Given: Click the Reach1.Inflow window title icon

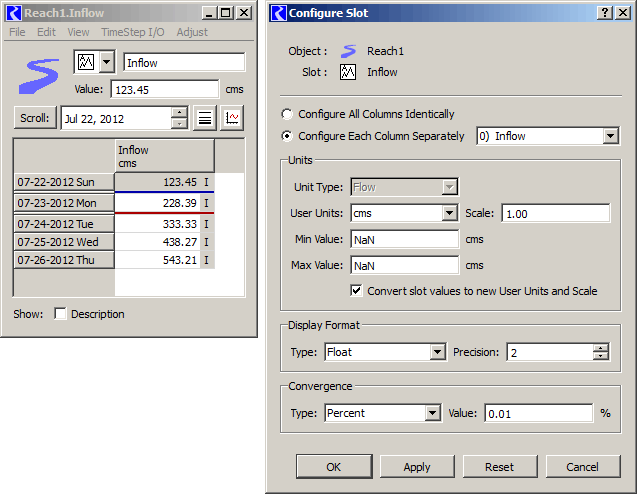Looking at the screenshot, I should [x=14, y=13].
